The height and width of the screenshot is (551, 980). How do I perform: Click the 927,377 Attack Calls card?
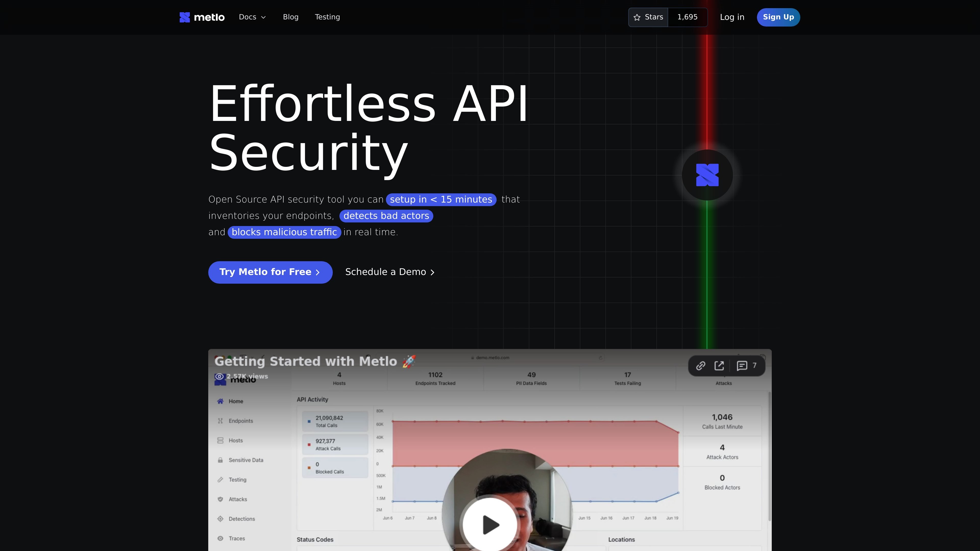click(335, 445)
